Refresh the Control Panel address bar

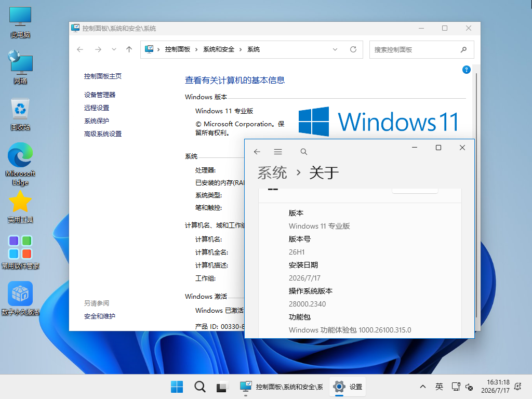pos(353,49)
